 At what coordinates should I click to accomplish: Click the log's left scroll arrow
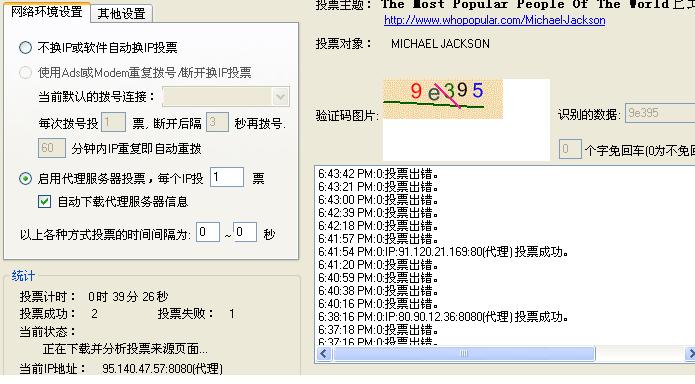[324, 354]
